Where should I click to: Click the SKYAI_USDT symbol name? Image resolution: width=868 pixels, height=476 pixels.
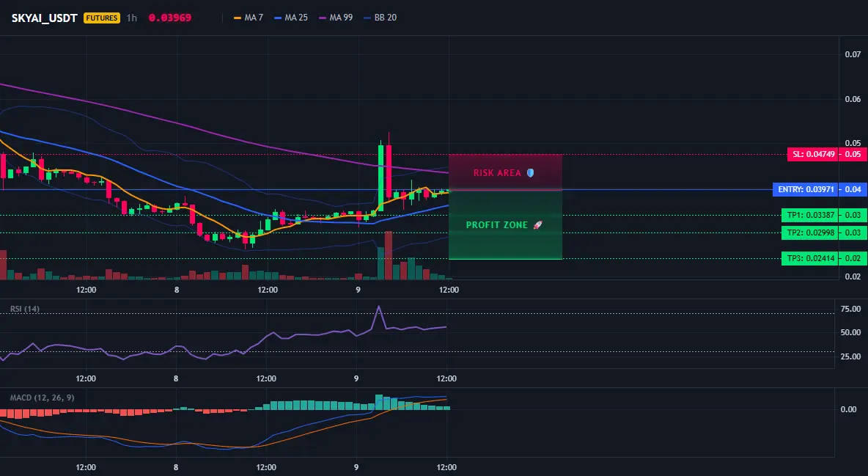coord(44,18)
